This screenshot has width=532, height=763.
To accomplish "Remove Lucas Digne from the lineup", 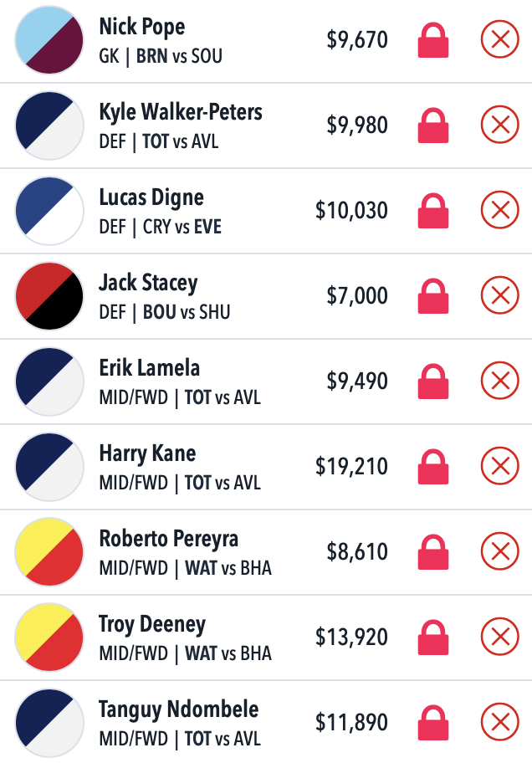I will pyautogui.click(x=500, y=210).
